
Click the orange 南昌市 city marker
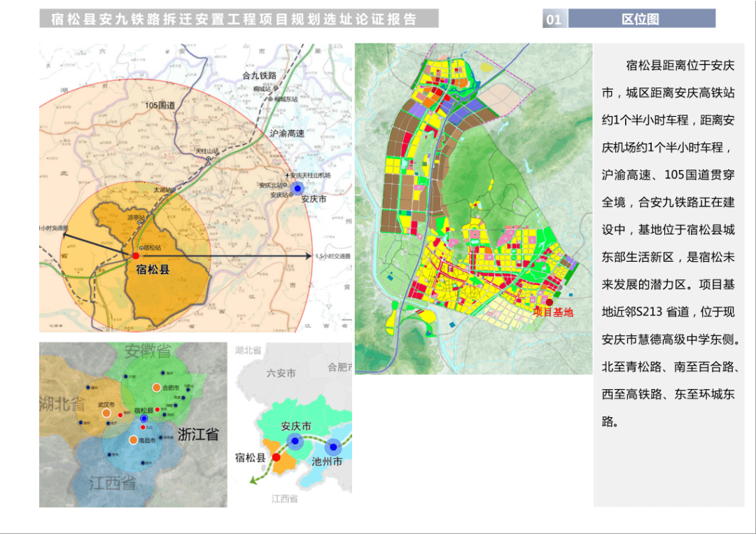click(x=133, y=440)
